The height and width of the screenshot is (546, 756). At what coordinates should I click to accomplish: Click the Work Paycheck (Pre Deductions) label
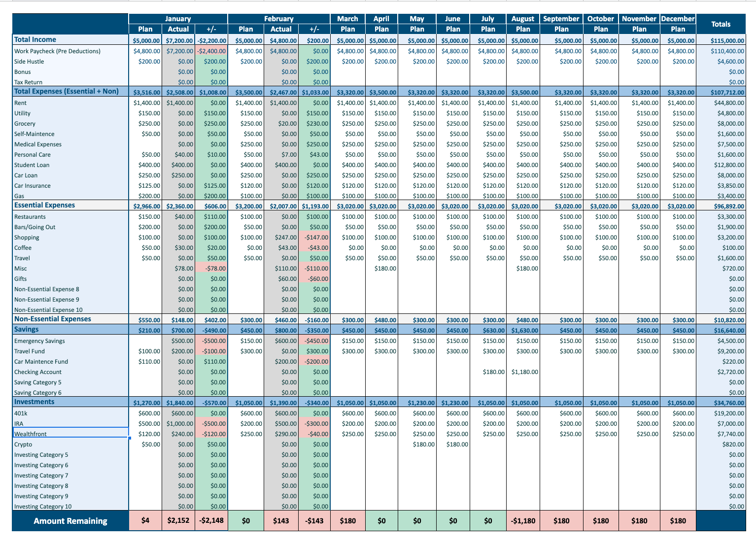click(x=57, y=51)
